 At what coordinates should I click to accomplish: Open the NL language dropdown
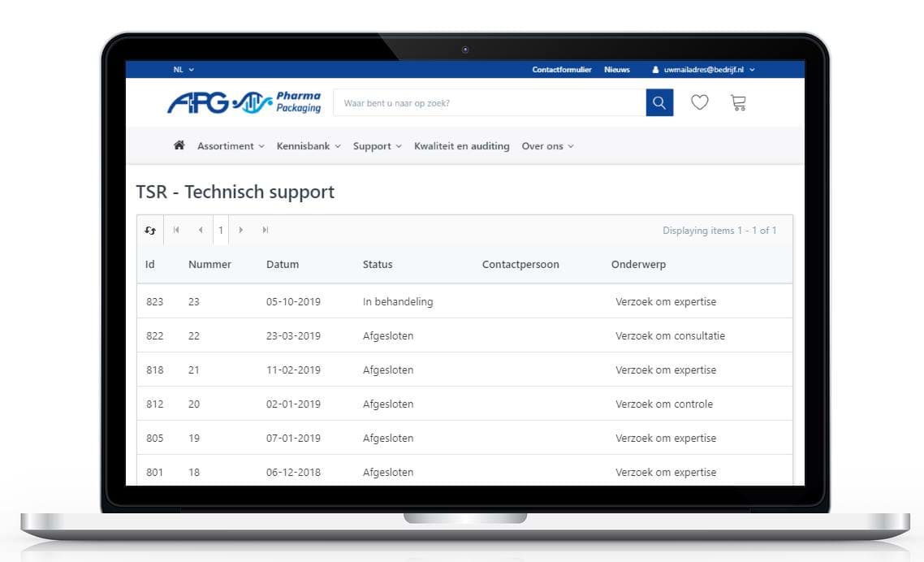(x=184, y=70)
